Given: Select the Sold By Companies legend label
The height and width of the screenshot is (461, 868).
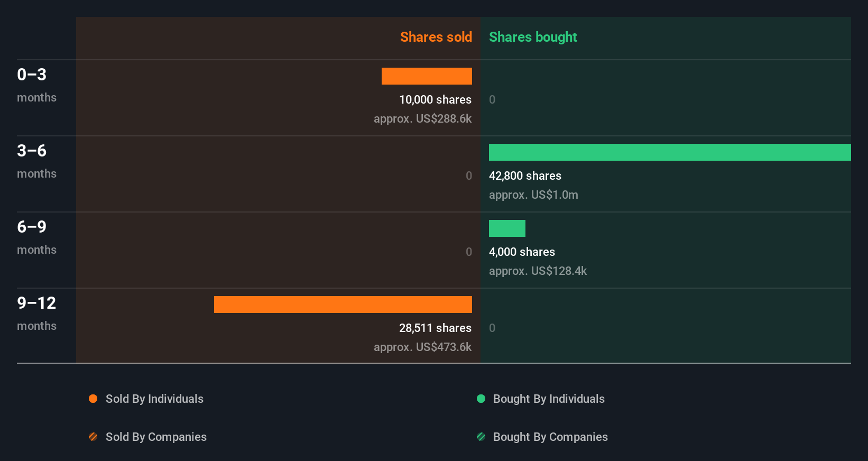Looking at the screenshot, I should (x=156, y=437).
